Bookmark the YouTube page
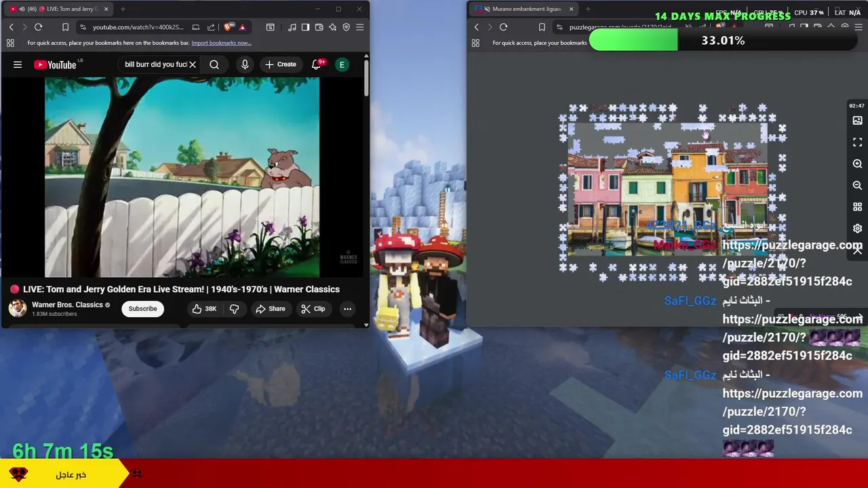 (x=65, y=27)
